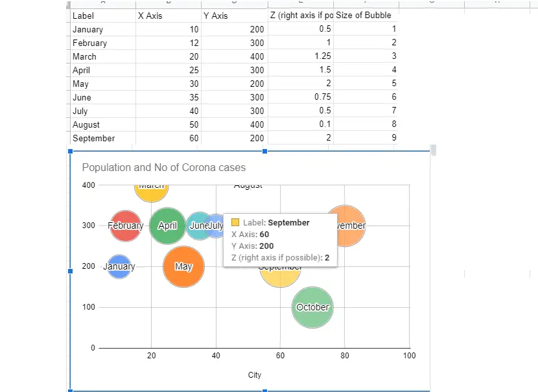Viewport: 538px width, 392px height.
Task: Click the green October bubble
Action: tap(312, 307)
